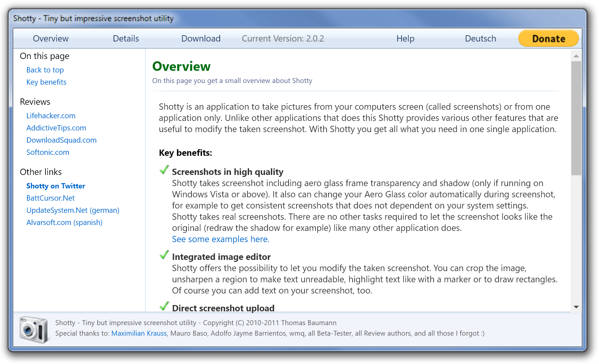Click the scrollbar up arrow

point(576,56)
